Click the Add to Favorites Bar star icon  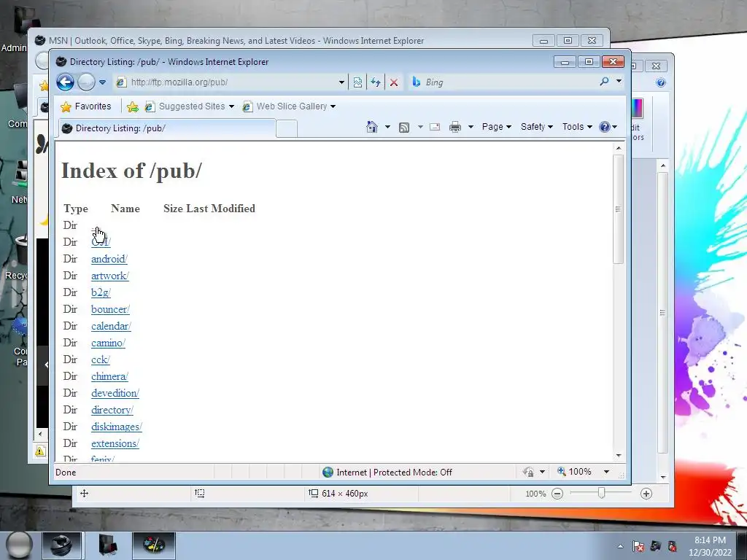click(x=133, y=106)
